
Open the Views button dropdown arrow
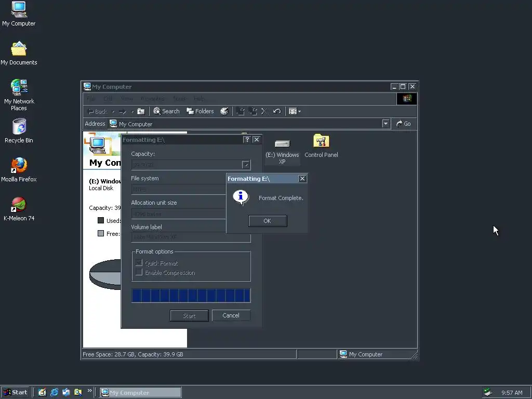click(x=299, y=111)
